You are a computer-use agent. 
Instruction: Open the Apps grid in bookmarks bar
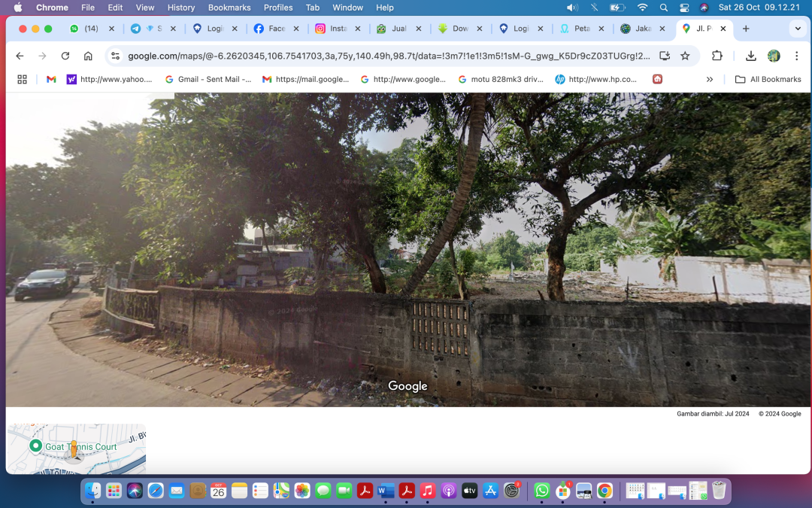tap(22, 79)
